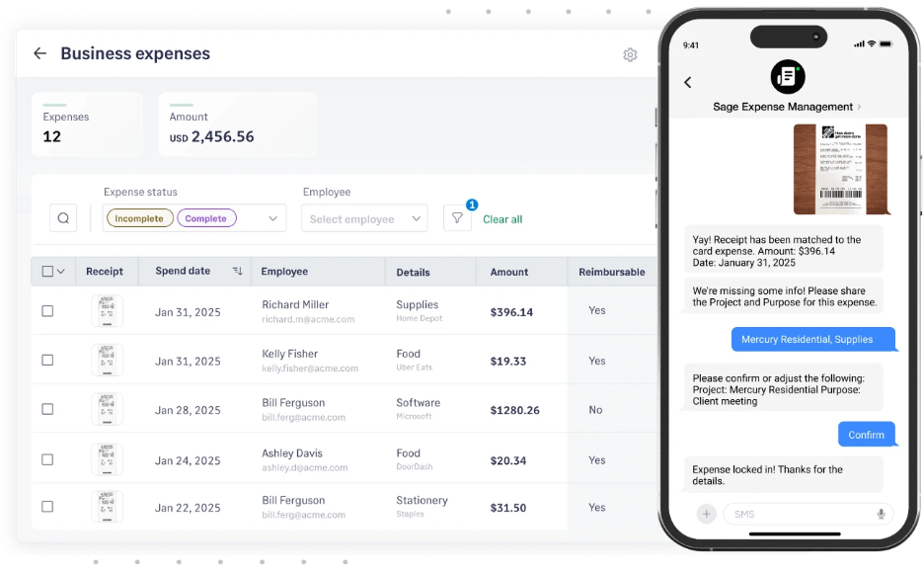
Task: Open the filter funnel icon
Action: [457, 218]
